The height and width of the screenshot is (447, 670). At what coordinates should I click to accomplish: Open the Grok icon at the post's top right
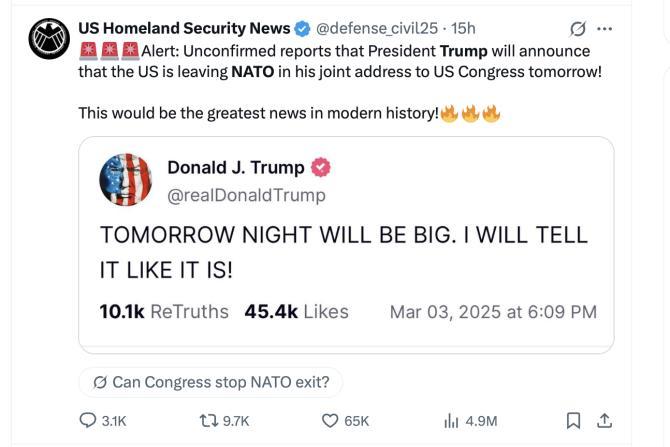point(576,28)
